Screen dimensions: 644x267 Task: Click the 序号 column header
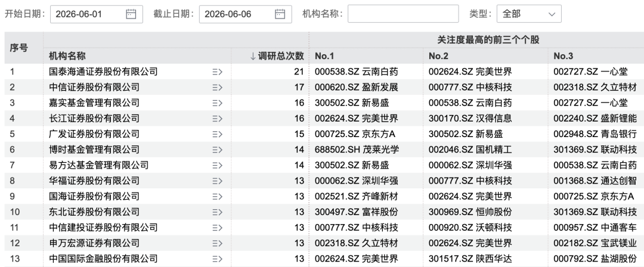19,48
